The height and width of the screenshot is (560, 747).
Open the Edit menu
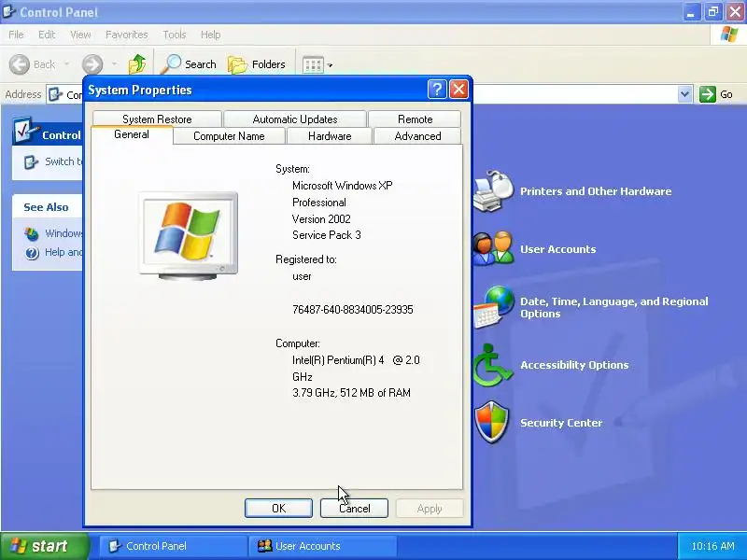click(x=47, y=35)
